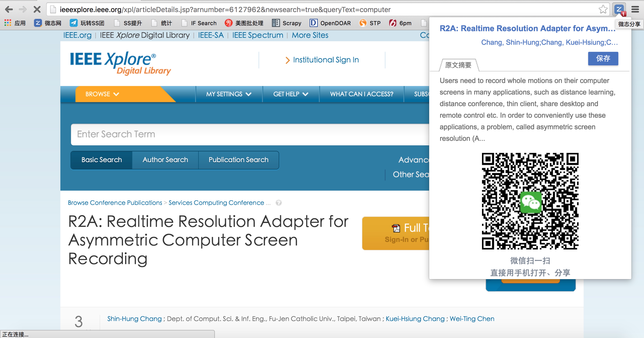Click the popup title R2A: Realtime Resolution Adapter
Image resolution: width=644 pixels, height=338 pixels.
pos(527,28)
